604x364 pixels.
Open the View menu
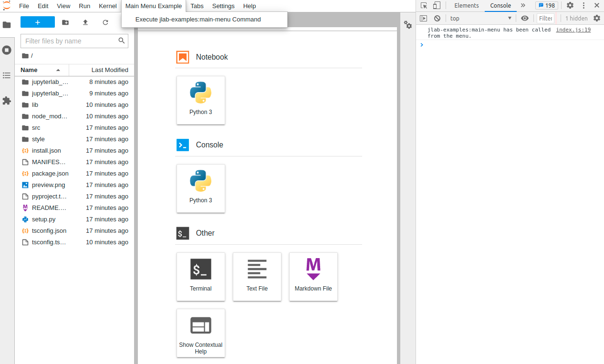tap(63, 6)
